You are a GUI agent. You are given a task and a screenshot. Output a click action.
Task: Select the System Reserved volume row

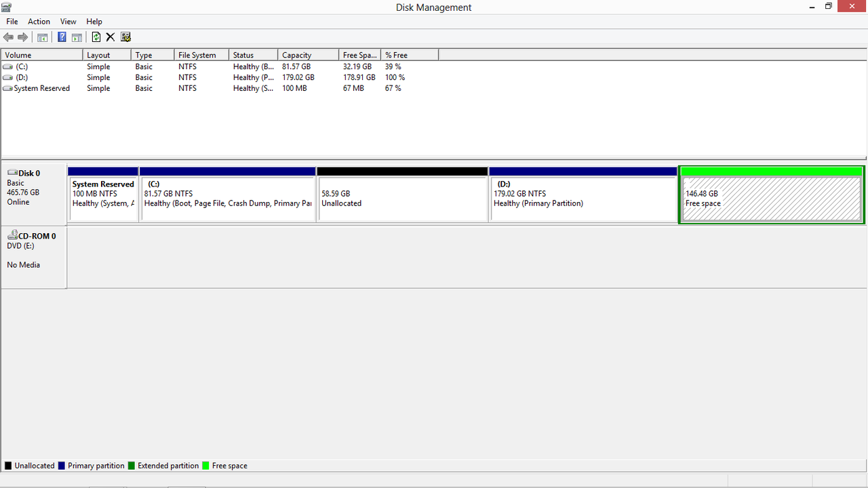coord(41,88)
